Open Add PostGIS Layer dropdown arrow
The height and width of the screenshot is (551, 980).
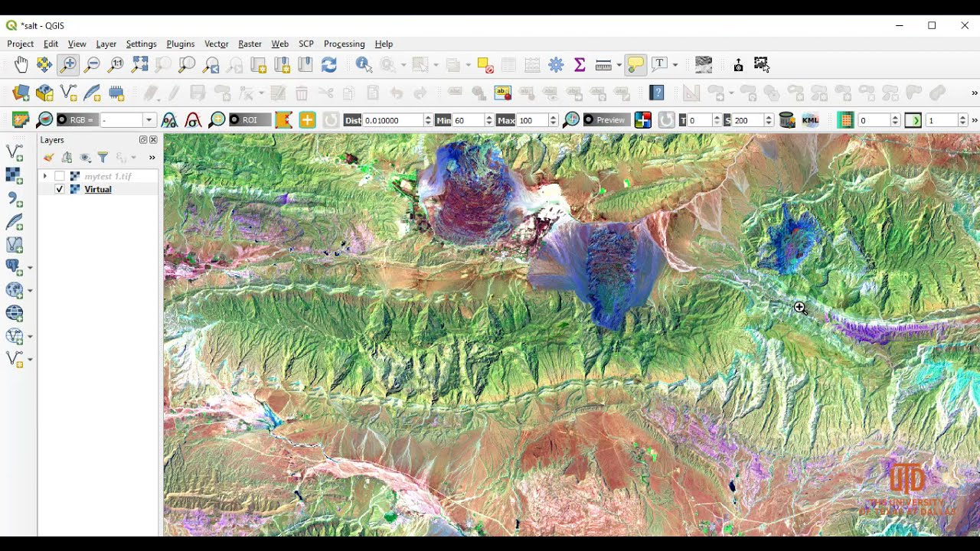tap(30, 268)
